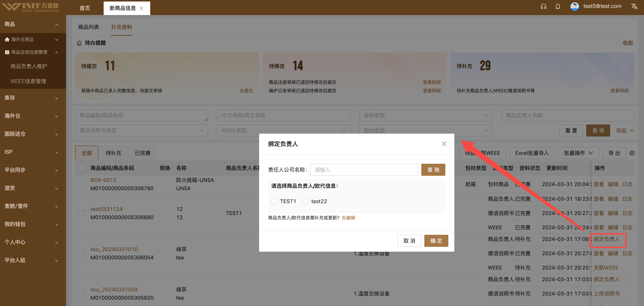
Task: Click the WINIT logo
Action: point(30,7)
